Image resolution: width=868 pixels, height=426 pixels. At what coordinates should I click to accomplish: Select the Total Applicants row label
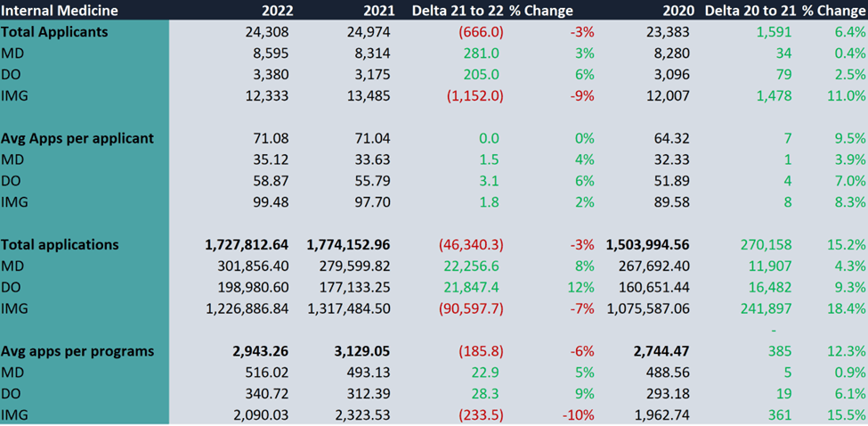point(55,32)
